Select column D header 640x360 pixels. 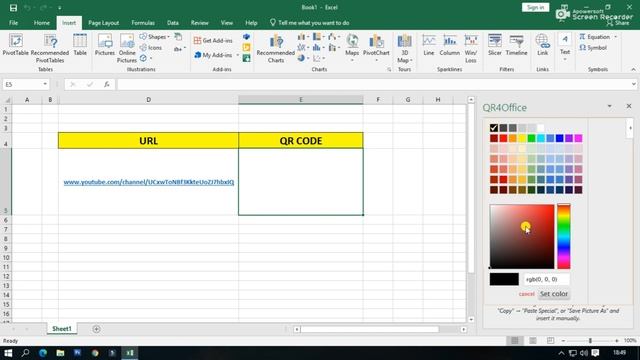(149, 100)
